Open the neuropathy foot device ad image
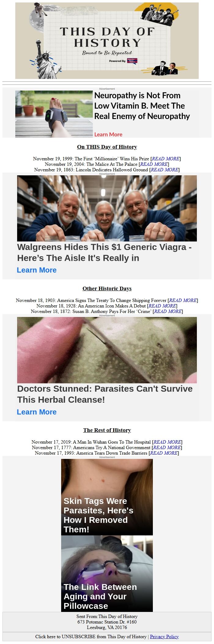214x644 pixels. pos(54,114)
